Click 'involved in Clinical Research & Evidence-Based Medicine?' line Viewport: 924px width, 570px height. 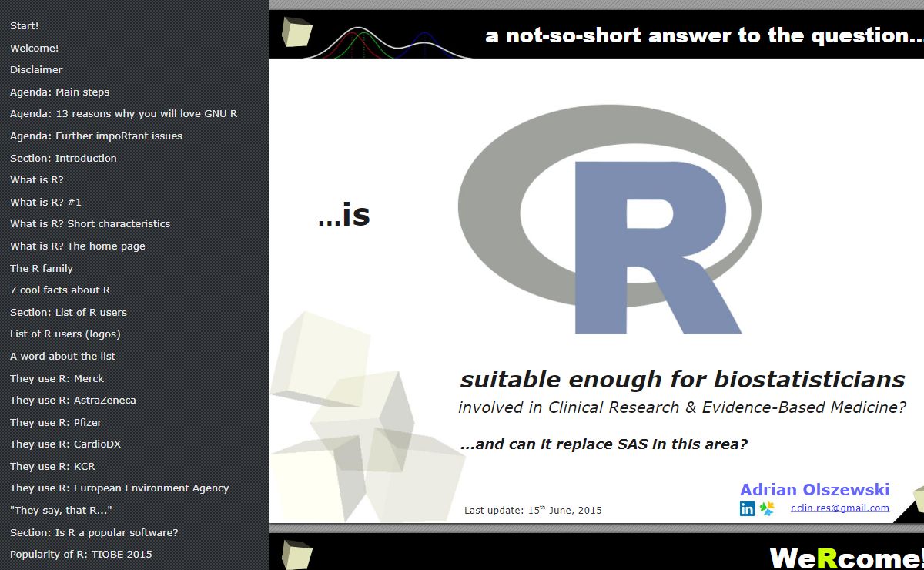[682, 407]
